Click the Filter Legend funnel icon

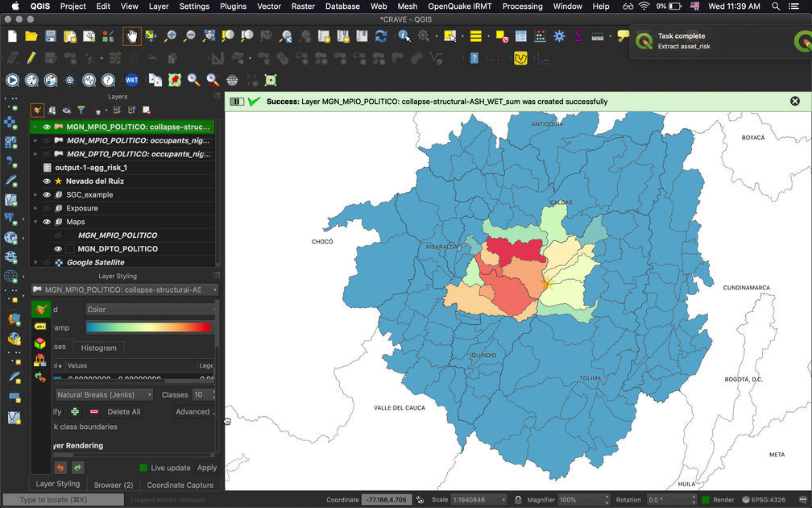pos(81,110)
